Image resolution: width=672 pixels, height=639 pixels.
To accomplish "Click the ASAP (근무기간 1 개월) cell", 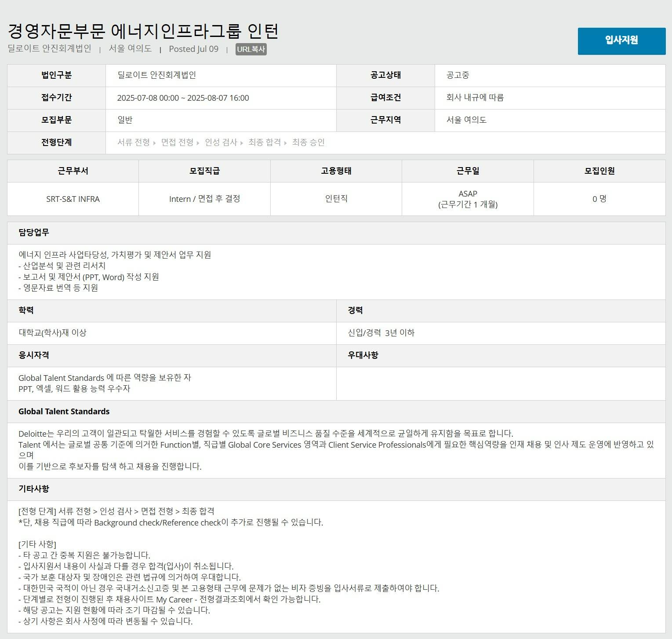I will 468,199.
